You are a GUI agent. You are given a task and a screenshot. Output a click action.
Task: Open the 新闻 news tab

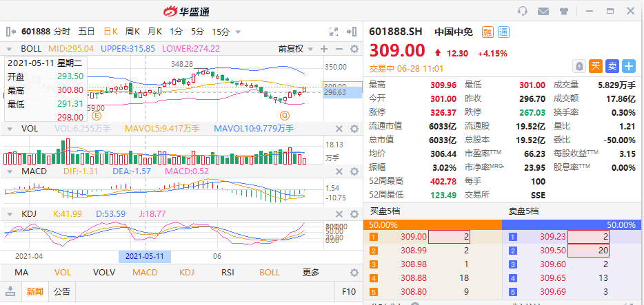tap(35, 291)
